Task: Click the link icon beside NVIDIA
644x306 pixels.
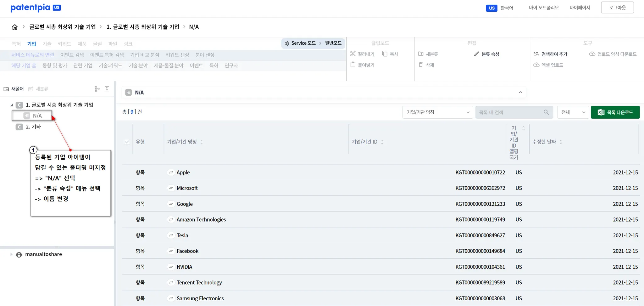Action: 171,267
